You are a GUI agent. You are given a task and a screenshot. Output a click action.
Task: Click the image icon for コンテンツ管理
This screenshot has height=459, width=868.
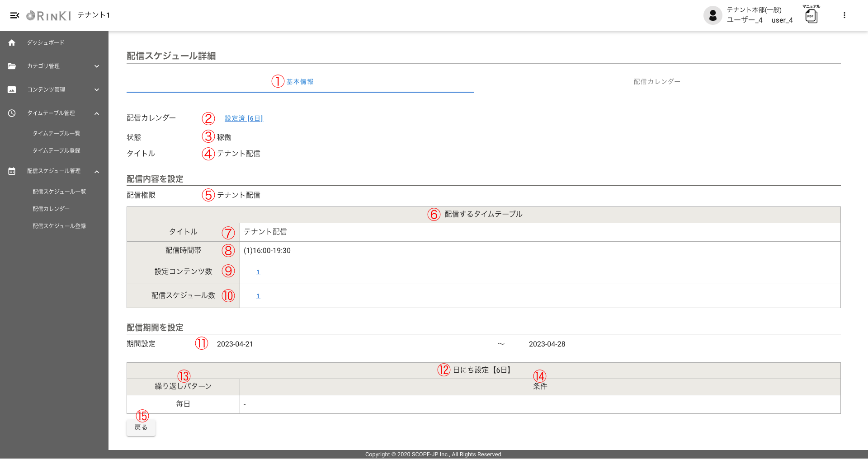click(12, 89)
